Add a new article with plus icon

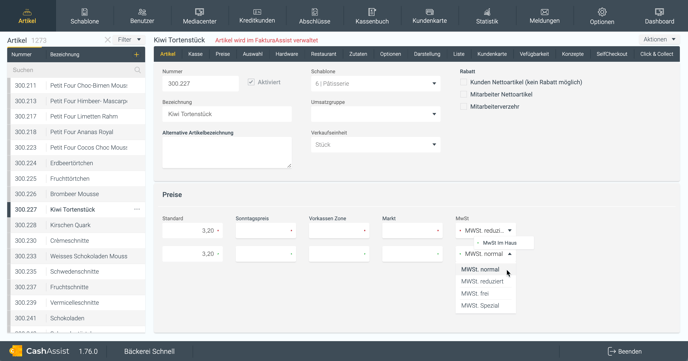point(136,54)
